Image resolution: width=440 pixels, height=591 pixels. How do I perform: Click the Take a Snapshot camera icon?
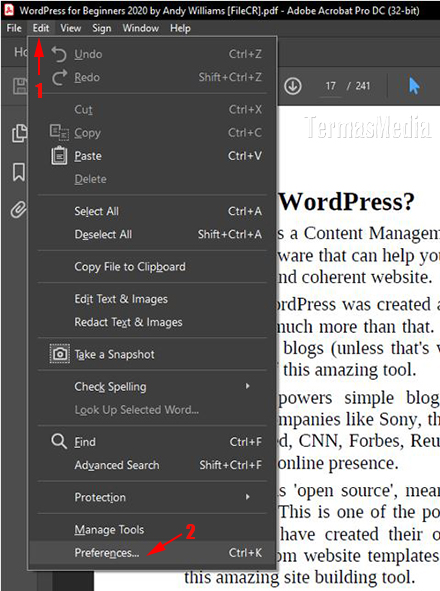tap(60, 354)
